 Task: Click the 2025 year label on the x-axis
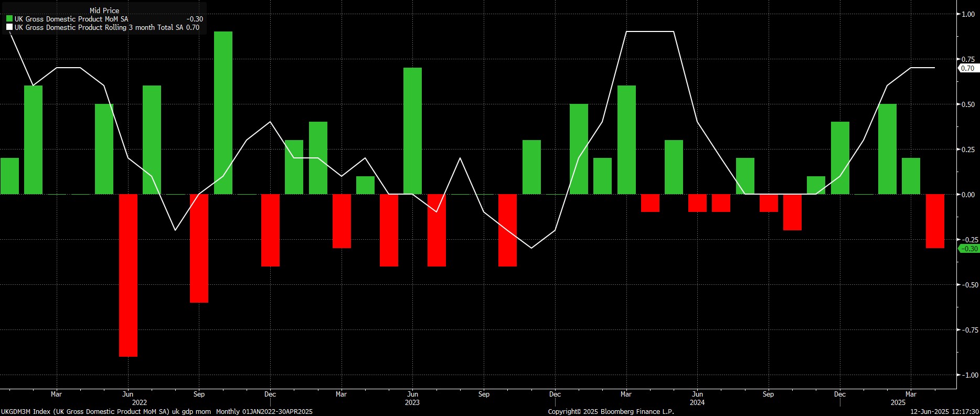coord(898,403)
